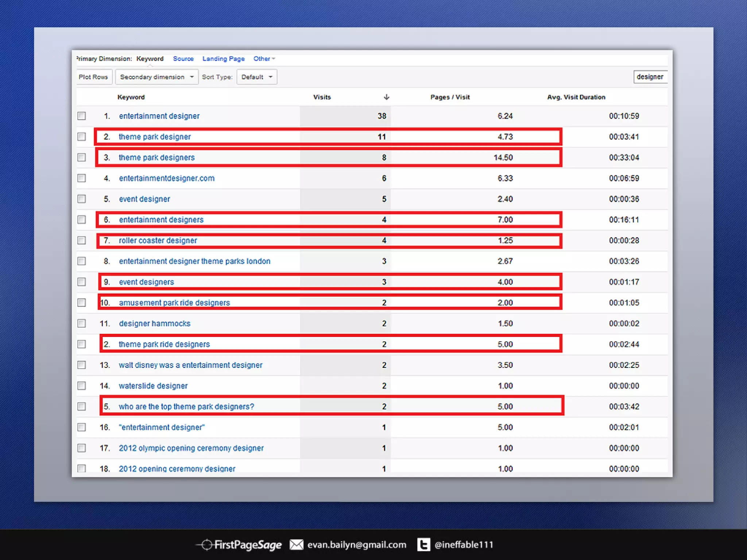This screenshot has width=747, height=560.
Task: Sort by the Pages / Visit column header
Action: coord(450,97)
